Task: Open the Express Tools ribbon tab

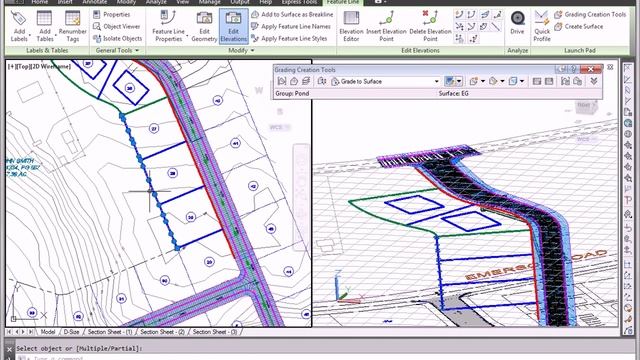Action: tap(299, 2)
